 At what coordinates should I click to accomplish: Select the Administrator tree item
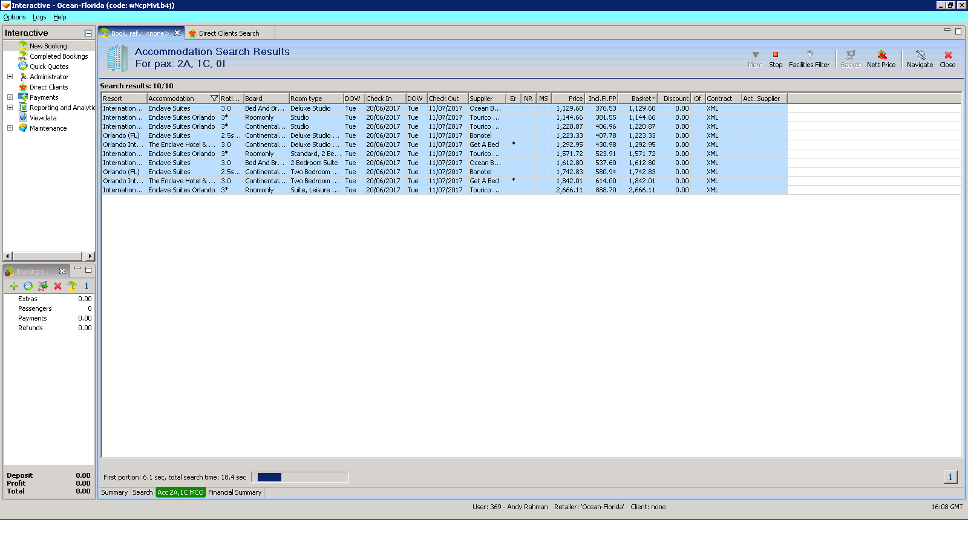point(49,77)
